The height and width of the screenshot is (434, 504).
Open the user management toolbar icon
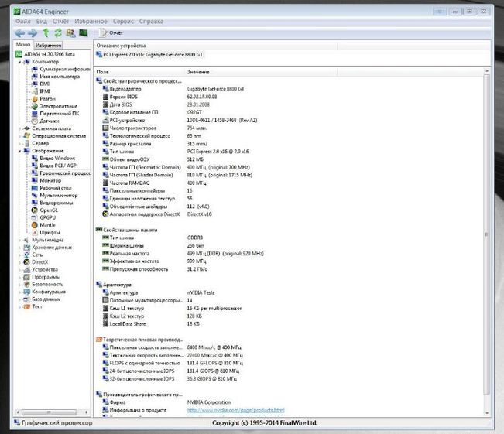point(70,32)
